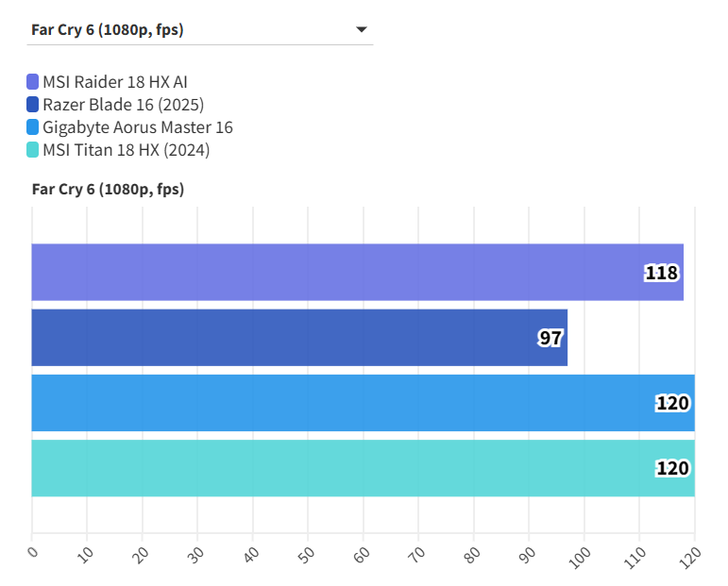Click the 0 tick on the x-axis
Screen dimensions: 728x586
coord(32,552)
